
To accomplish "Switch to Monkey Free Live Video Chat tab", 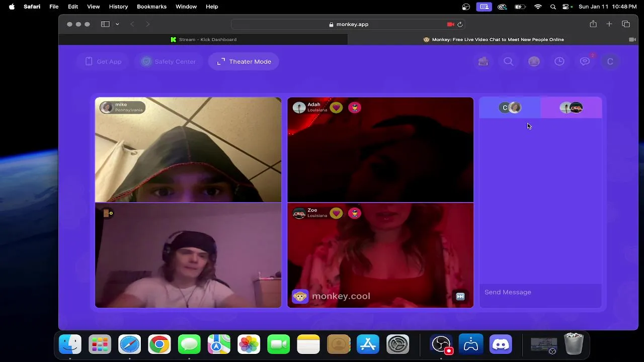I will 493,39.
